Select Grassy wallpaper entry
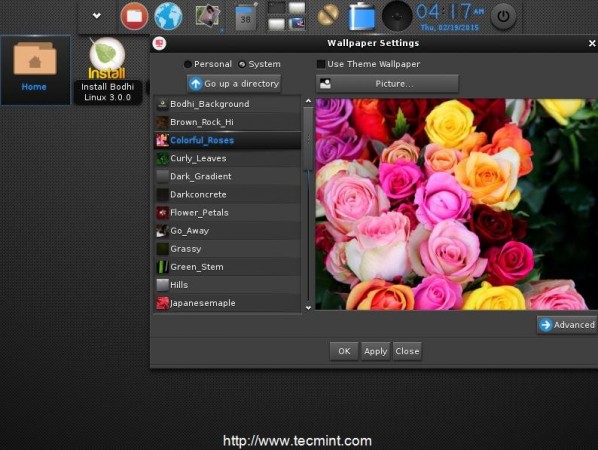 click(x=228, y=249)
